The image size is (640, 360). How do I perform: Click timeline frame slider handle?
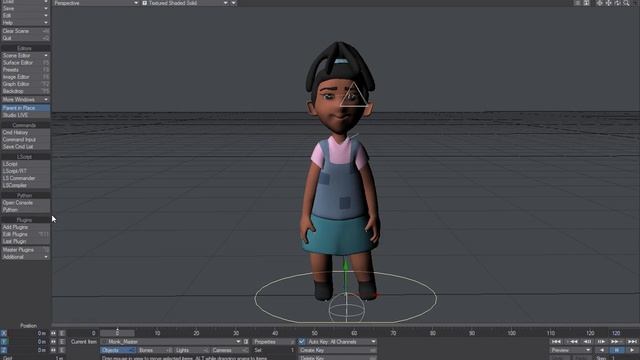click(x=118, y=333)
